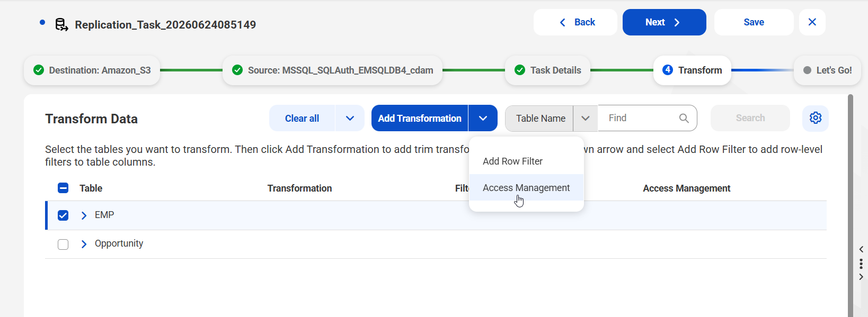Open the Add Transformation dropdown arrow
The width and height of the screenshot is (868, 317).
click(x=483, y=118)
